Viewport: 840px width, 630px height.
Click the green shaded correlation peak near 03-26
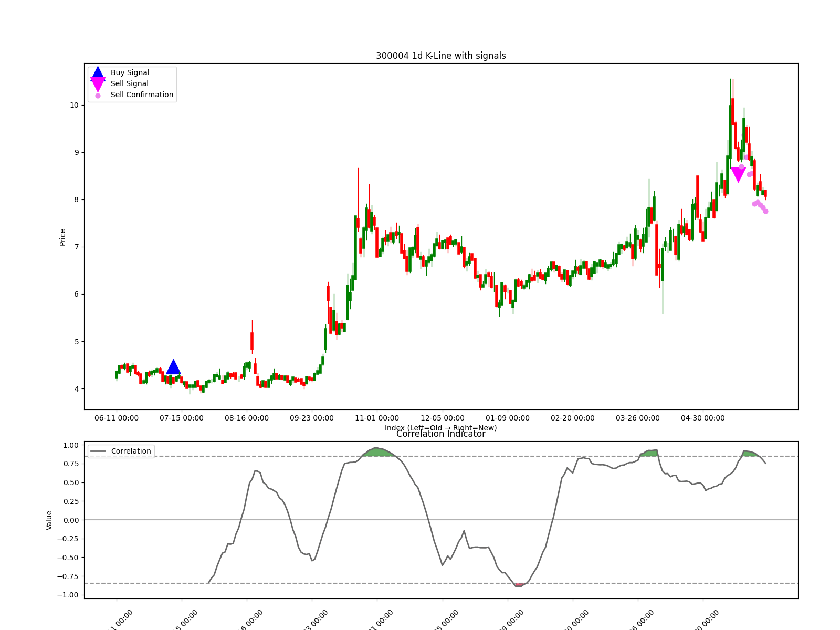tap(650, 453)
